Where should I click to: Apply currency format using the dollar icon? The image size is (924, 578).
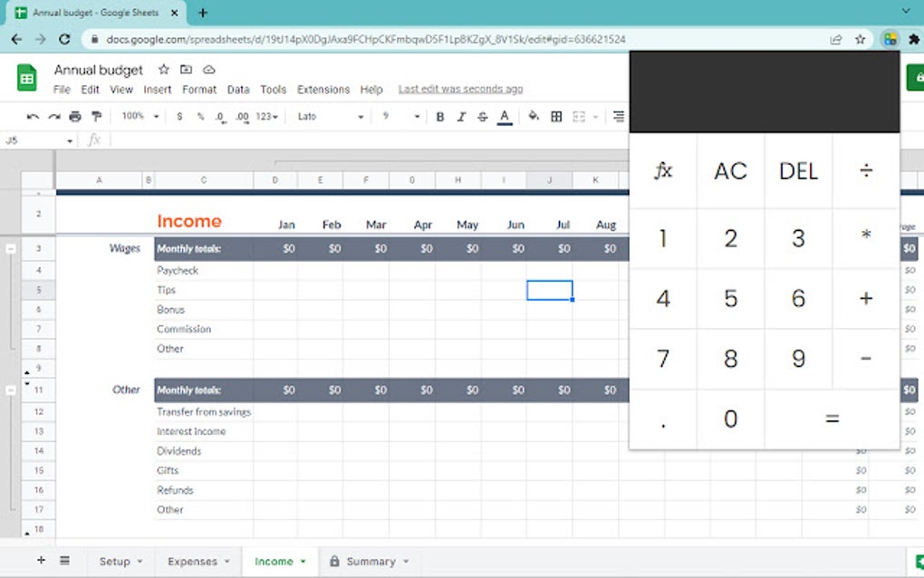[x=179, y=117]
